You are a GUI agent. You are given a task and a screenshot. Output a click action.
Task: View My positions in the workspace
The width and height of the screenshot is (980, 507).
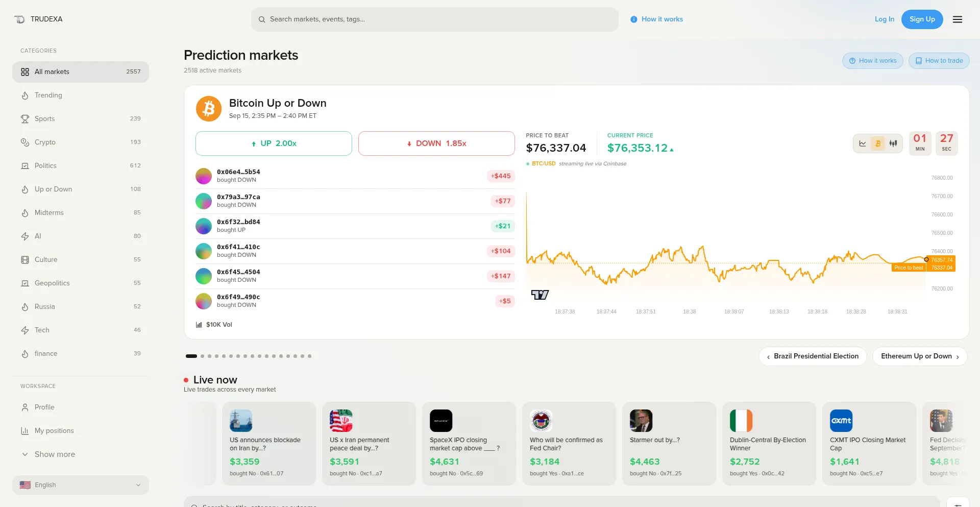click(81, 431)
